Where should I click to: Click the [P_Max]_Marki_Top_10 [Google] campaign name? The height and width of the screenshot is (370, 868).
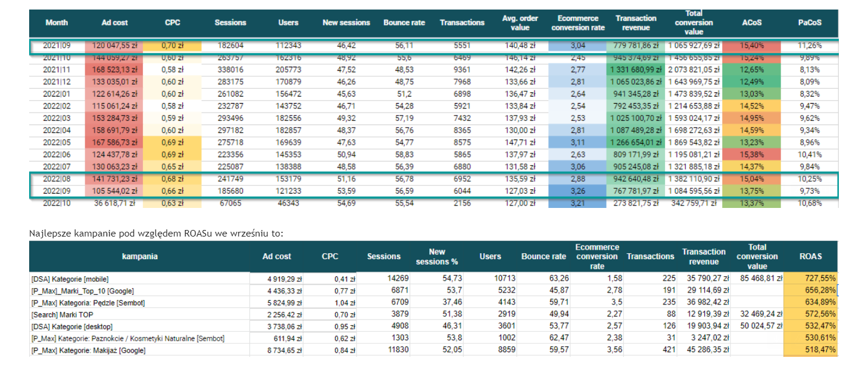click(82, 291)
